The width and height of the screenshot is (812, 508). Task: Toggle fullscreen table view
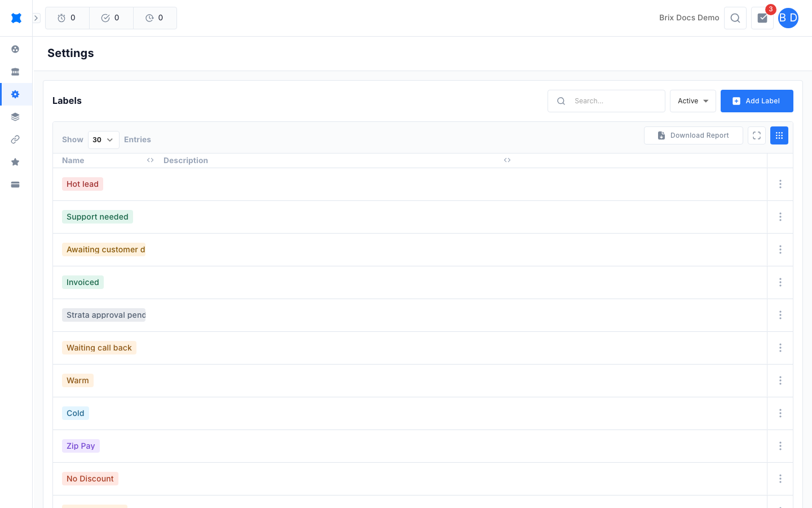757,135
